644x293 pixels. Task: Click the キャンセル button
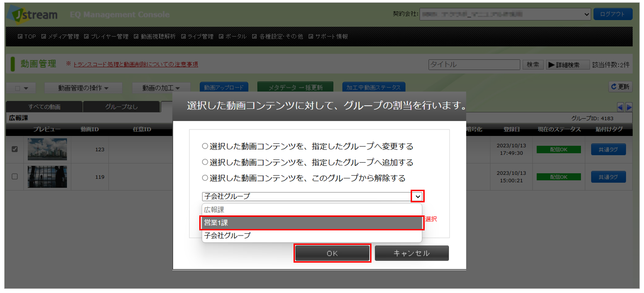[411, 253]
